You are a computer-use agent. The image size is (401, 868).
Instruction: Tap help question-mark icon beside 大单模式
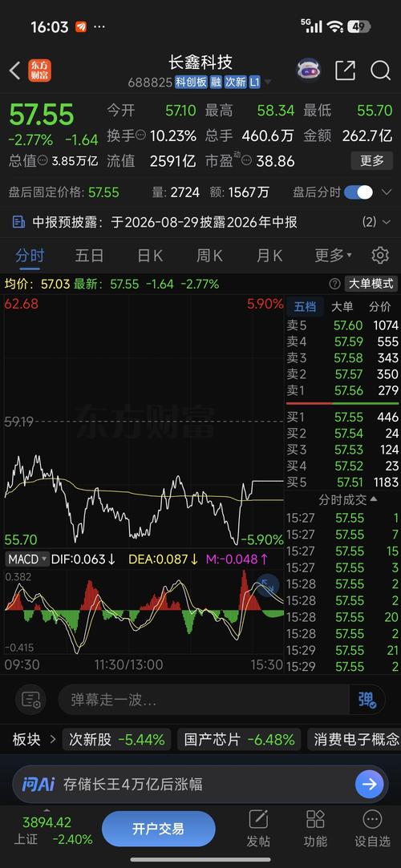(x=334, y=284)
